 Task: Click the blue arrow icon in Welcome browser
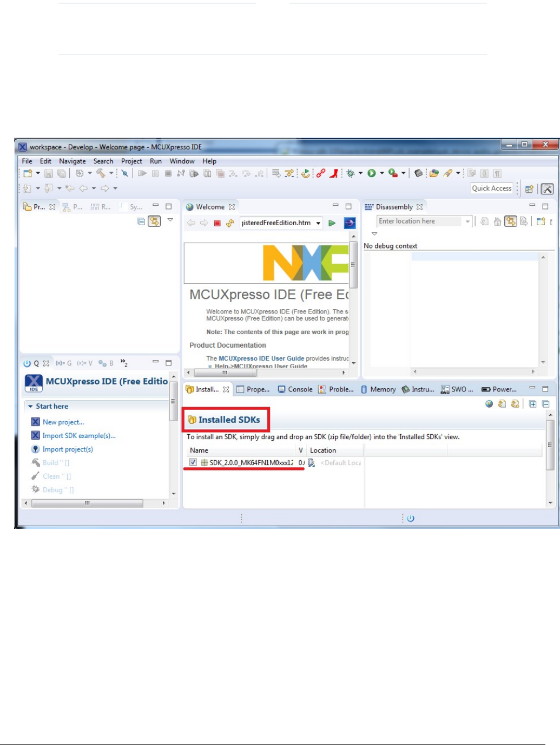350,223
